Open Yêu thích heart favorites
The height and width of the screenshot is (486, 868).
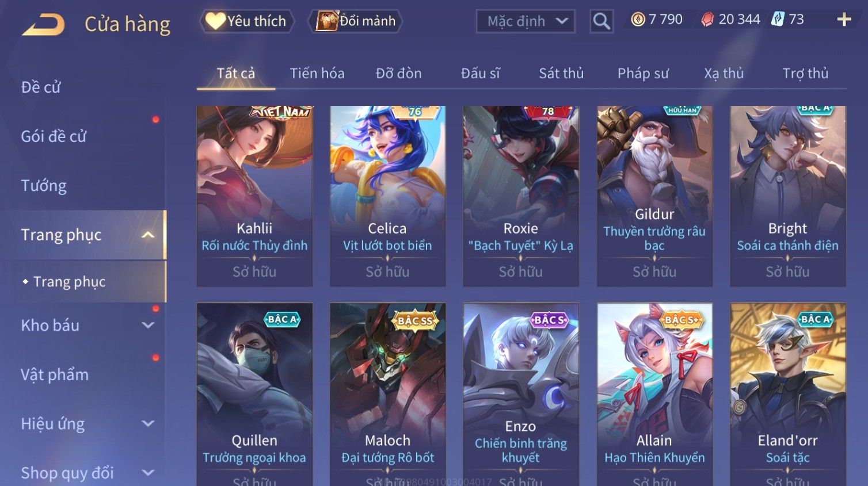pos(247,21)
